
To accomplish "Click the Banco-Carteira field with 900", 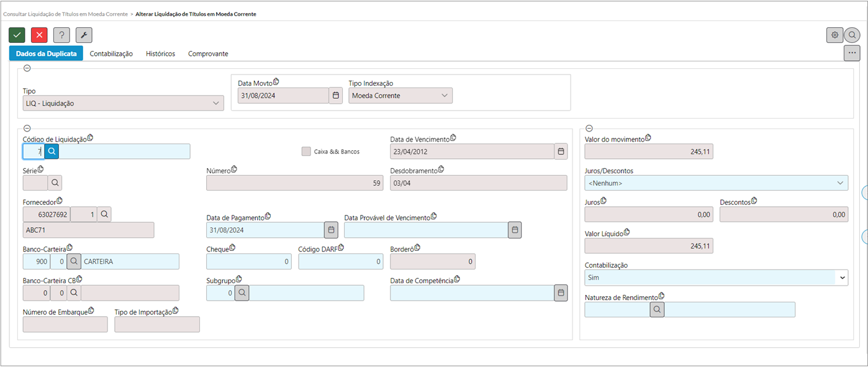I will tap(37, 261).
